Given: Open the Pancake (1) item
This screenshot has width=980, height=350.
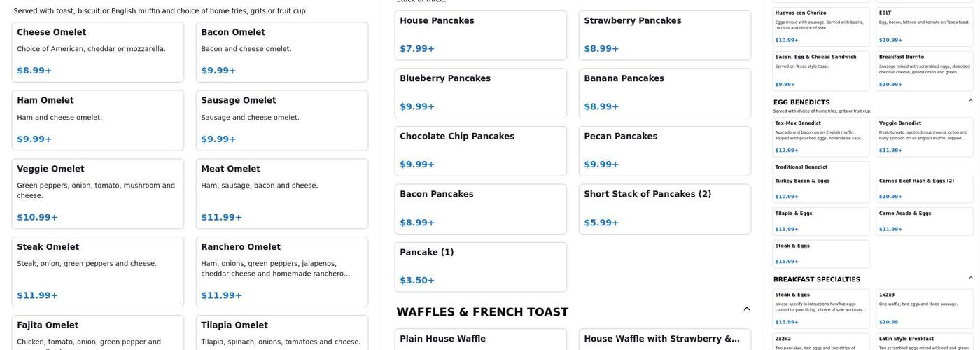Looking at the screenshot, I should click(481, 267).
